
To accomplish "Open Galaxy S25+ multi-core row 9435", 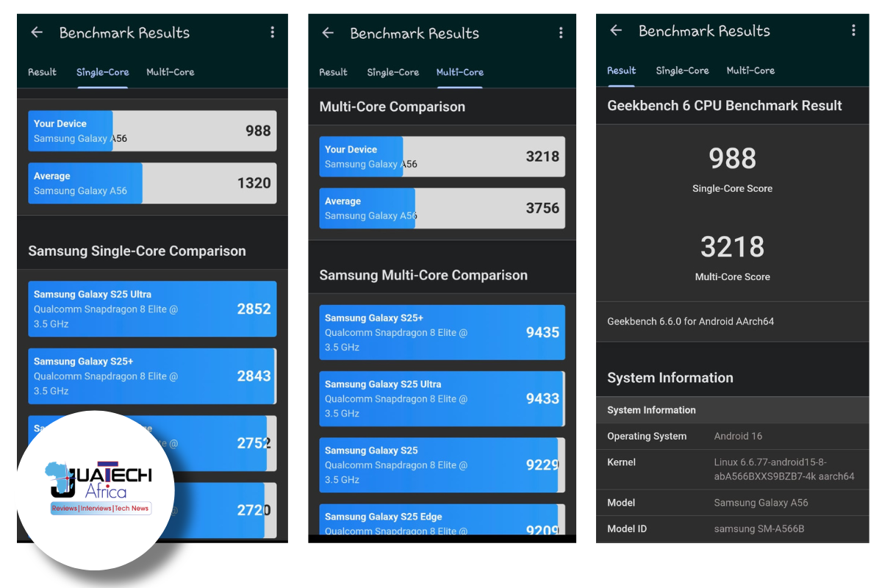I will tap(442, 332).
